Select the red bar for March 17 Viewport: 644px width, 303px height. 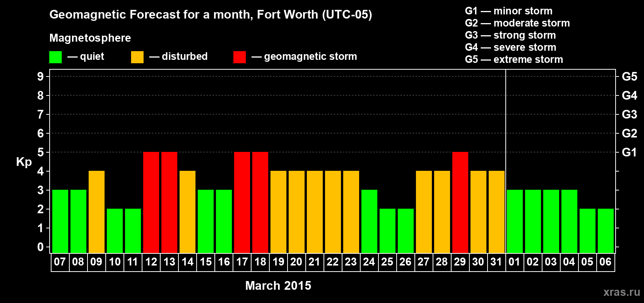(242, 202)
